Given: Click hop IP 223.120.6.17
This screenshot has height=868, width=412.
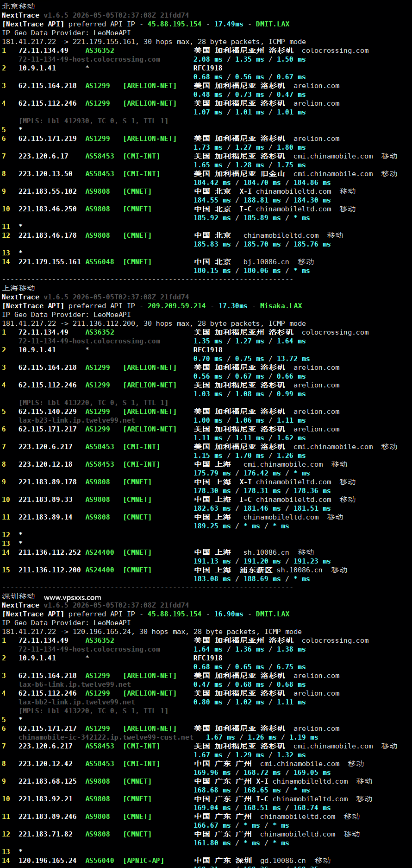Looking at the screenshot, I should (x=44, y=156).
